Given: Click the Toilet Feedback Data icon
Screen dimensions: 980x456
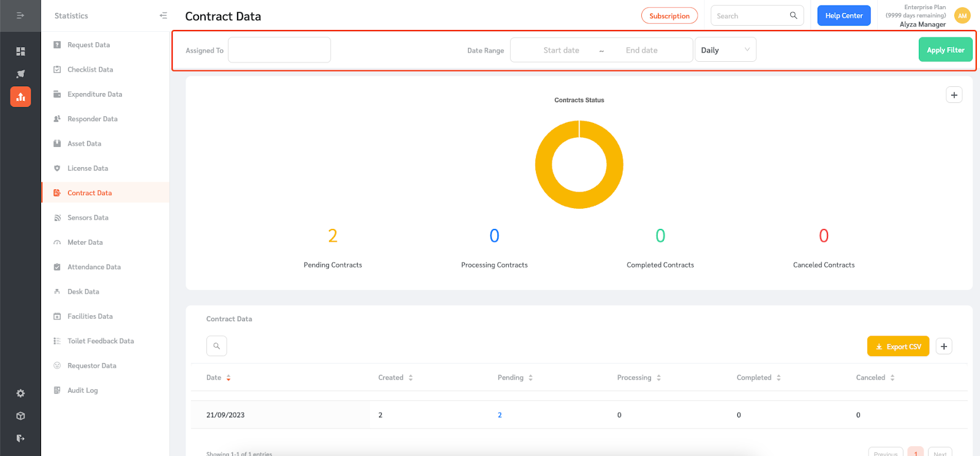Looking at the screenshot, I should pyautogui.click(x=57, y=341).
